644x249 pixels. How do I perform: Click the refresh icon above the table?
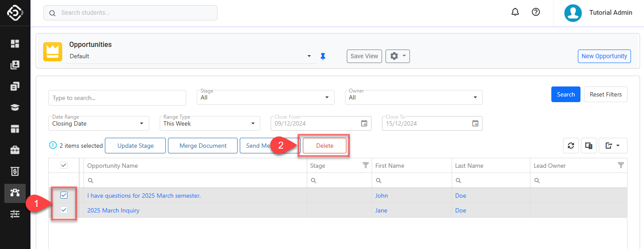click(x=571, y=146)
